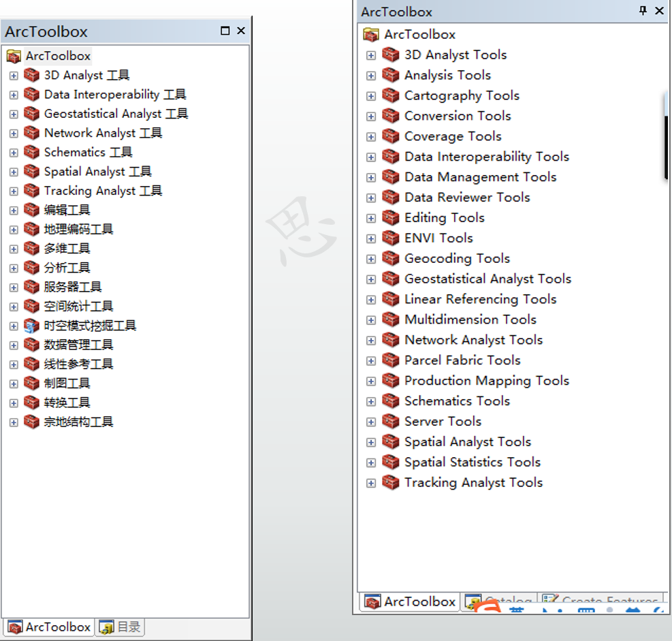Click the Data Interoperability 工具 toolbox icon
The image size is (672, 641).
[x=31, y=94]
